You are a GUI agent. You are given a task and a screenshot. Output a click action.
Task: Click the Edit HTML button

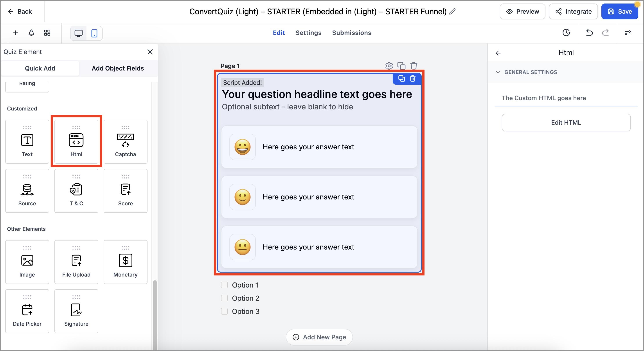[x=566, y=123]
